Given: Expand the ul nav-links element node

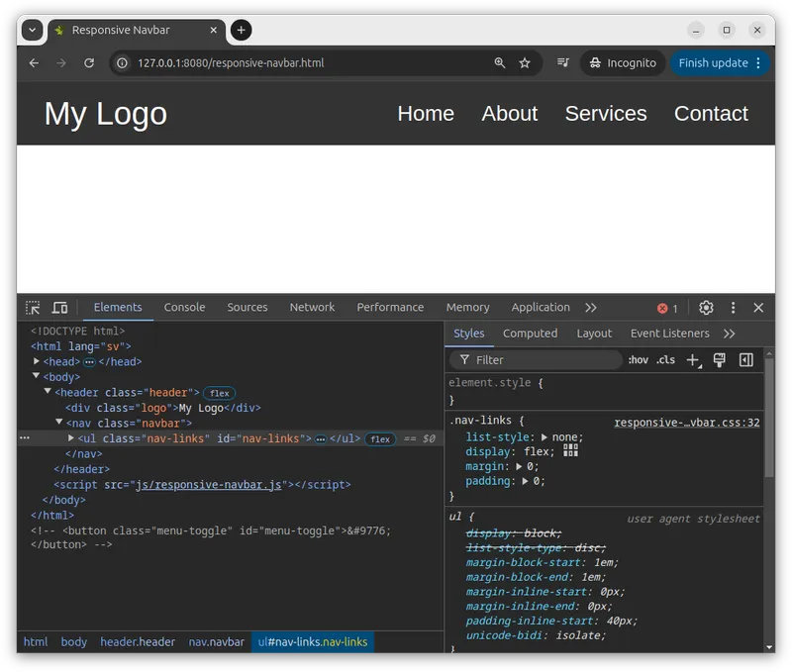Looking at the screenshot, I should (70, 438).
